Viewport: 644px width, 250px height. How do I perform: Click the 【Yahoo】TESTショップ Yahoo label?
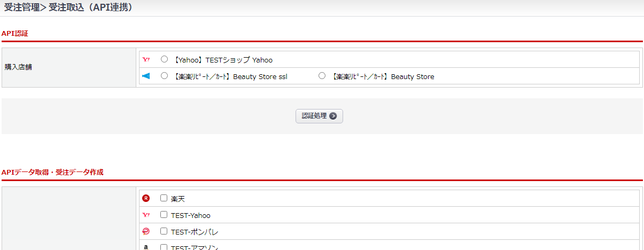pyautogui.click(x=222, y=60)
